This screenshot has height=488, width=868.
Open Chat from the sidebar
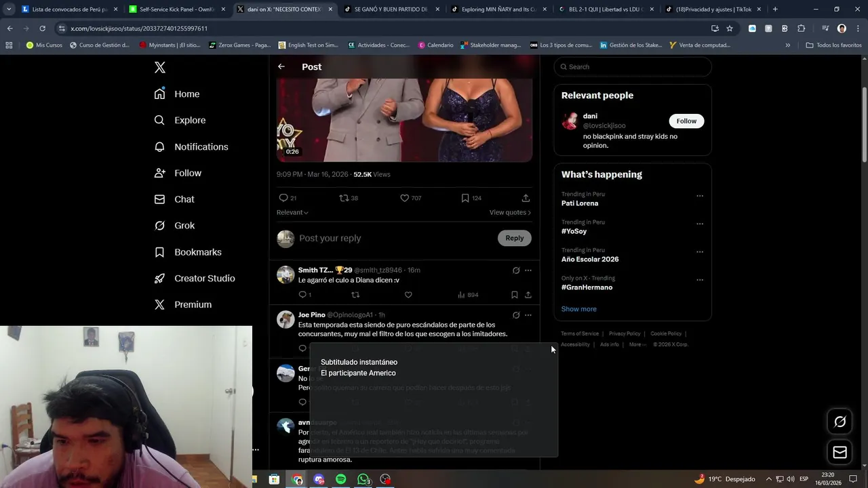point(174,200)
